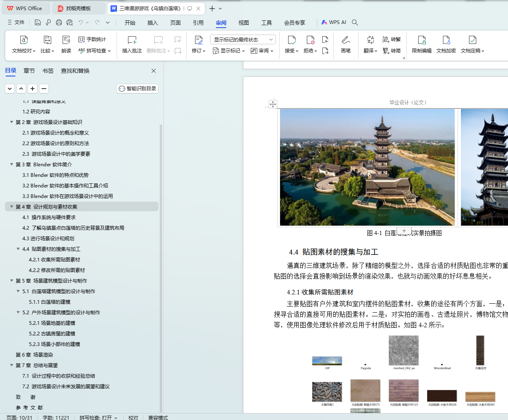
Task: Expand the 接受 accept changes dropdown
Action: (297, 51)
